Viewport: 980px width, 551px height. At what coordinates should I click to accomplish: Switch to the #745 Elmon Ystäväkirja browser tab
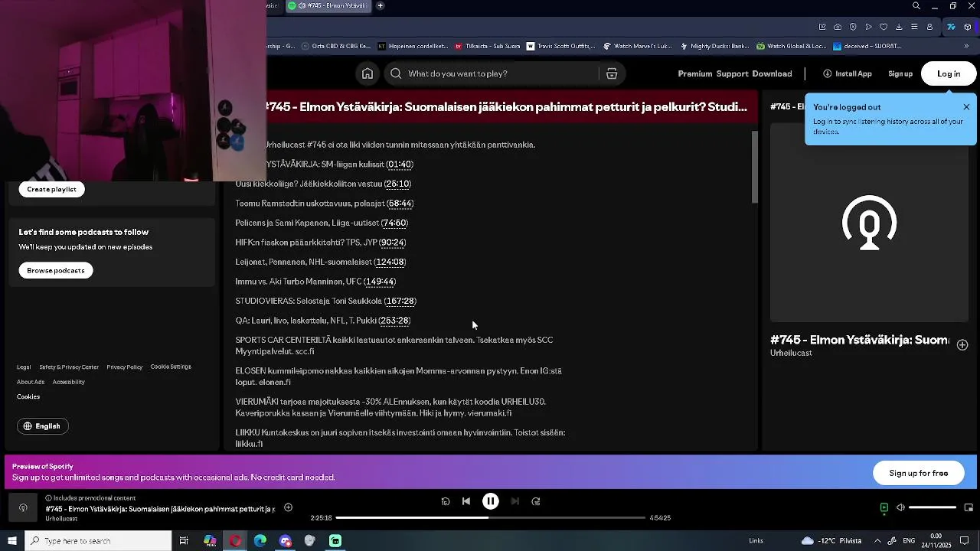pyautogui.click(x=328, y=6)
